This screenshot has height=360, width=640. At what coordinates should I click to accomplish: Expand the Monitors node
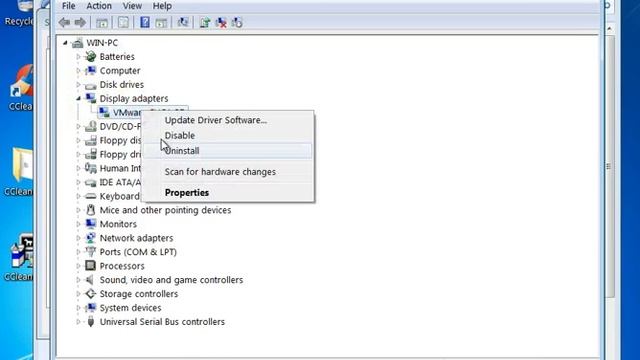[x=78, y=224]
